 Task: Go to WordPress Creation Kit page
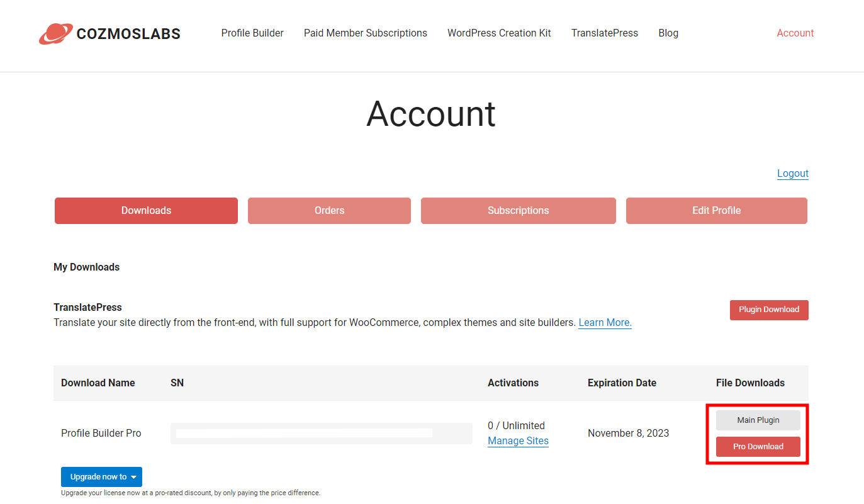tap(499, 33)
